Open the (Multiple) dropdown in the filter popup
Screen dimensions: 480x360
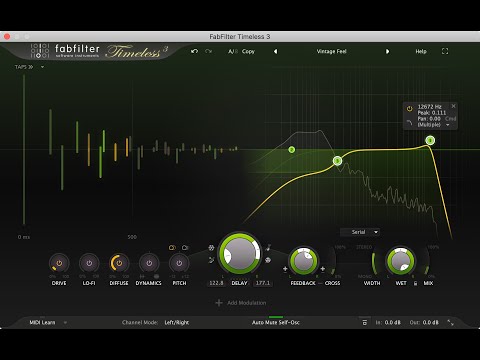click(433, 125)
